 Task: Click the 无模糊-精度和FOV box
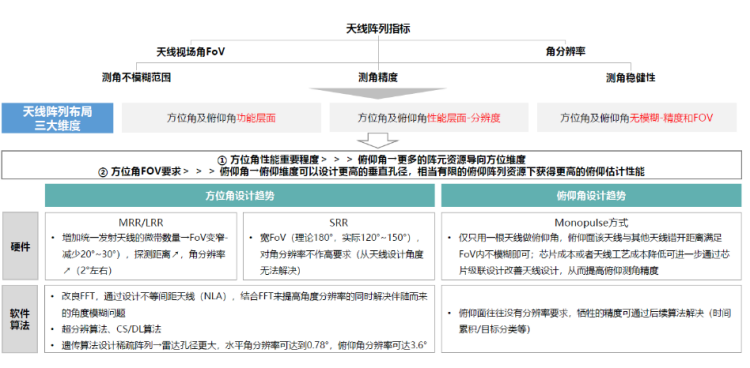[637, 118]
